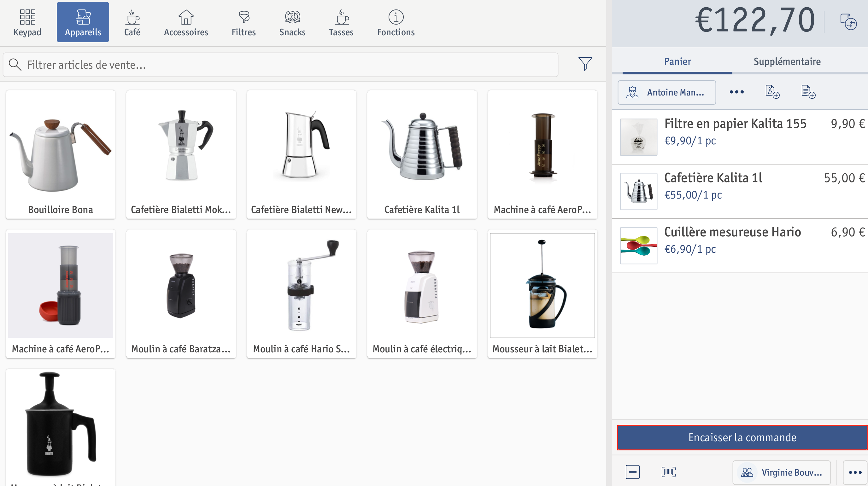Viewport: 868px width, 486px height.
Task: Focus the Filtrer articles de vente field
Action: point(280,64)
